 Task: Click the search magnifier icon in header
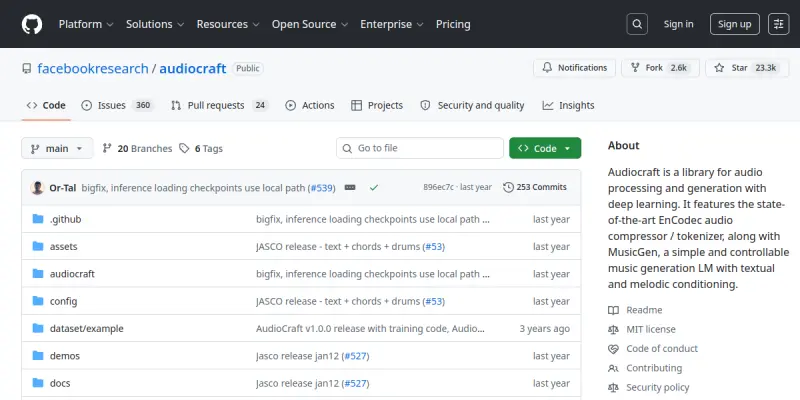(637, 24)
